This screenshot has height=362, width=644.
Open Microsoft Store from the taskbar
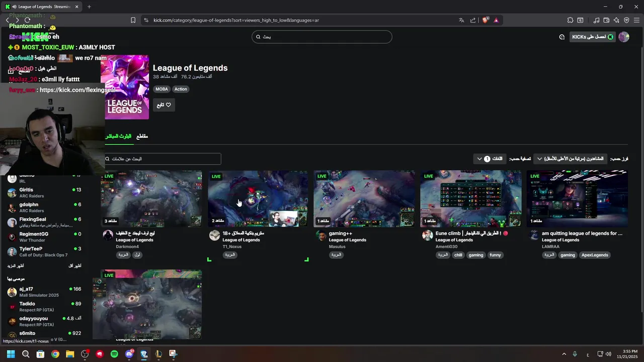(40, 354)
